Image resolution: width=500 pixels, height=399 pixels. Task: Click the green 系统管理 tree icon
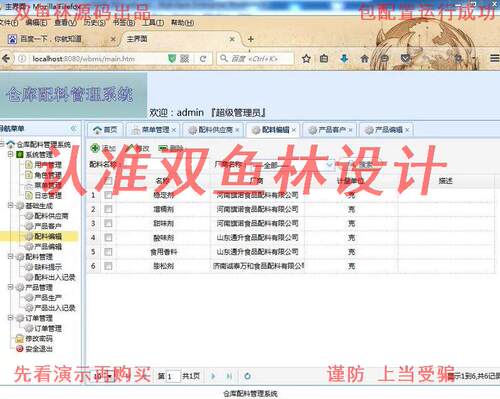click(x=20, y=154)
